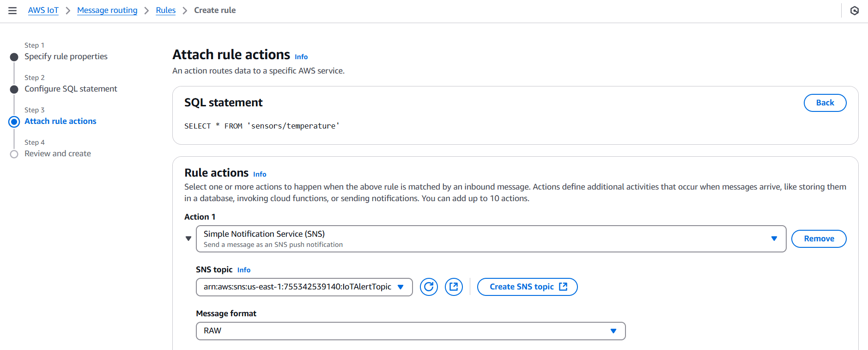Click the Back button in SQL statement panel
Screen dimensions: 868x350
[825, 103]
